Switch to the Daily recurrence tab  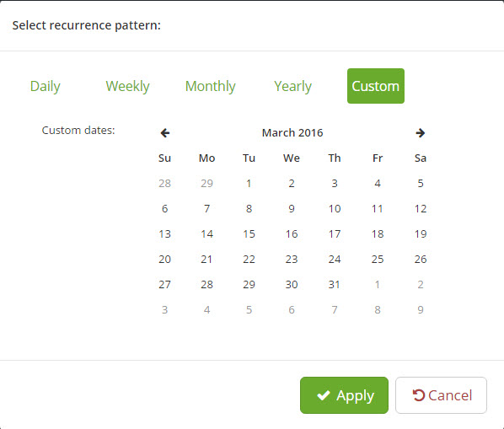(46, 86)
